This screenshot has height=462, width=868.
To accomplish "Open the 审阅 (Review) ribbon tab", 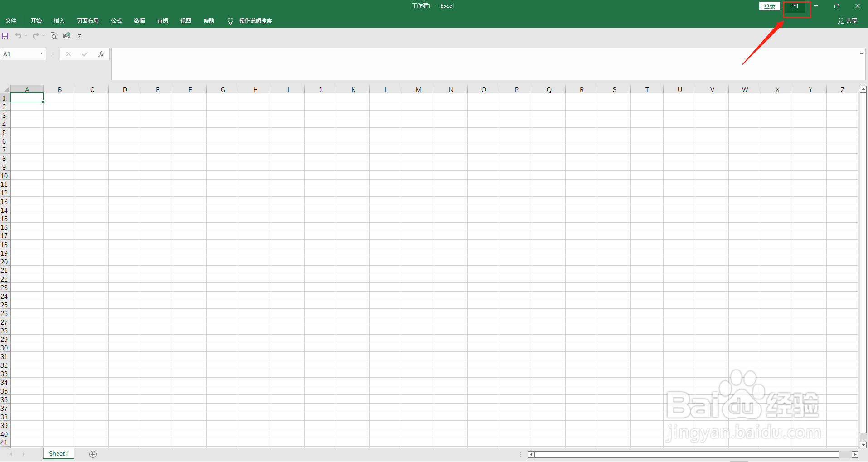I will 163,21.
